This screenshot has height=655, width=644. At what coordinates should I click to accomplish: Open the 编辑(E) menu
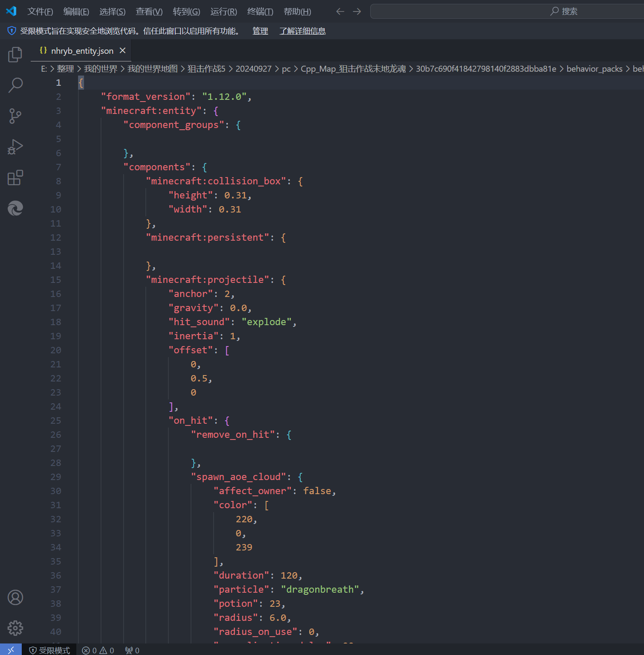[x=76, y=12]
